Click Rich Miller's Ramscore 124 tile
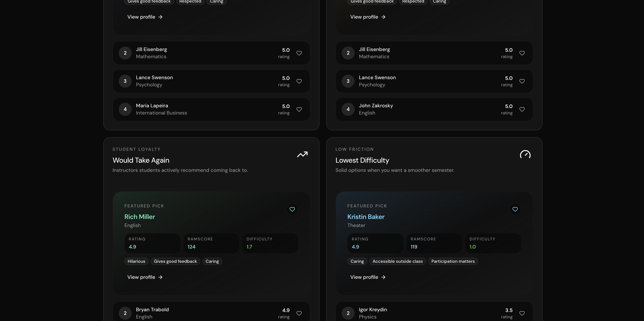 [x=211, y=243]
